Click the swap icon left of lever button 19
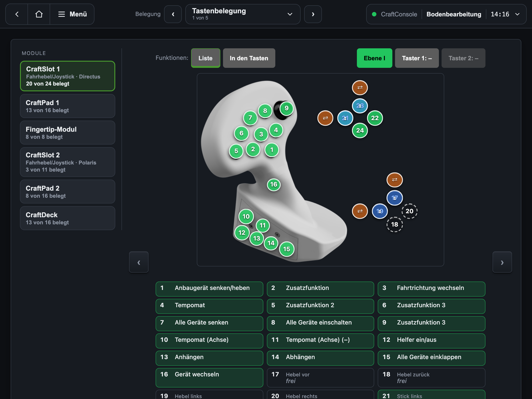Screen dimensions: 532x399 360,211
